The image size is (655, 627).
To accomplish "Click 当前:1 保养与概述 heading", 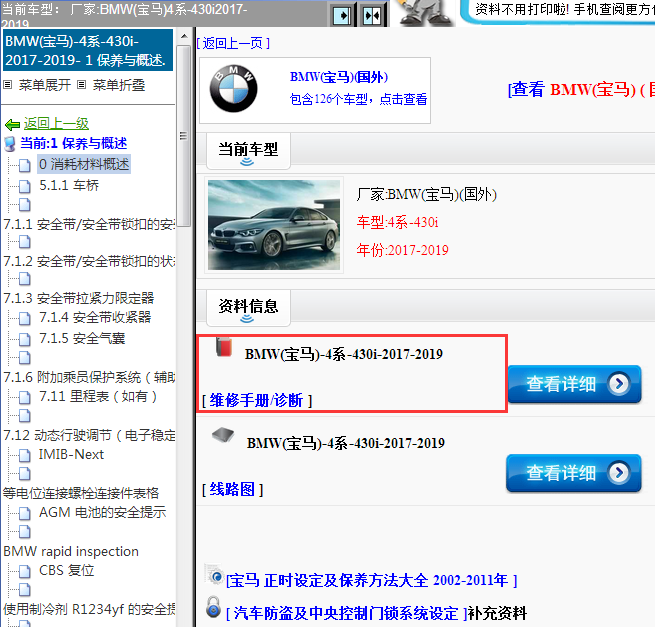I will [74, 143].
